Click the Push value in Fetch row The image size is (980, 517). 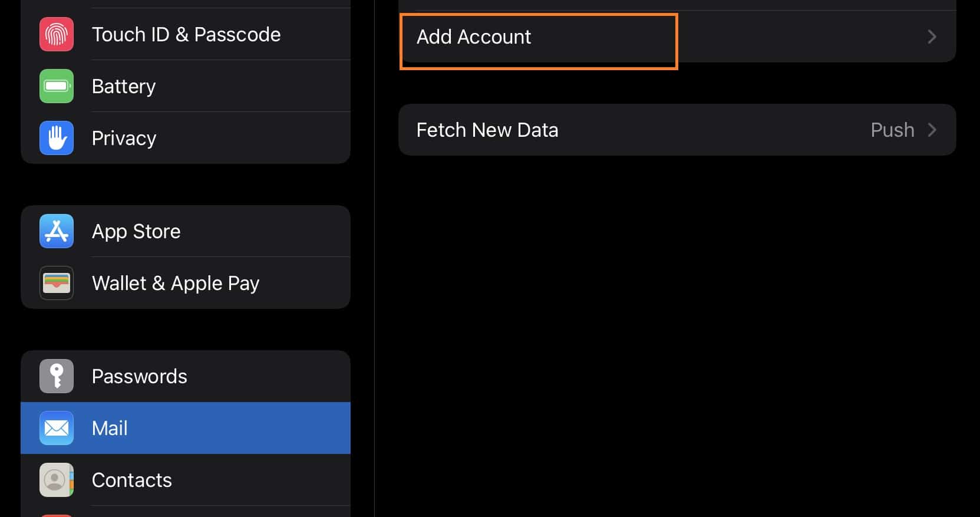(892, 130)
